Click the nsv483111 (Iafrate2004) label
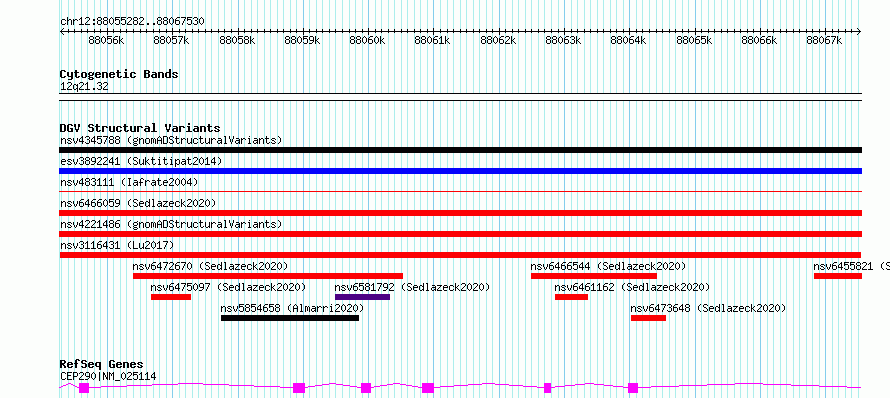This screenshot has width=890, height=398. coord(129,182)
